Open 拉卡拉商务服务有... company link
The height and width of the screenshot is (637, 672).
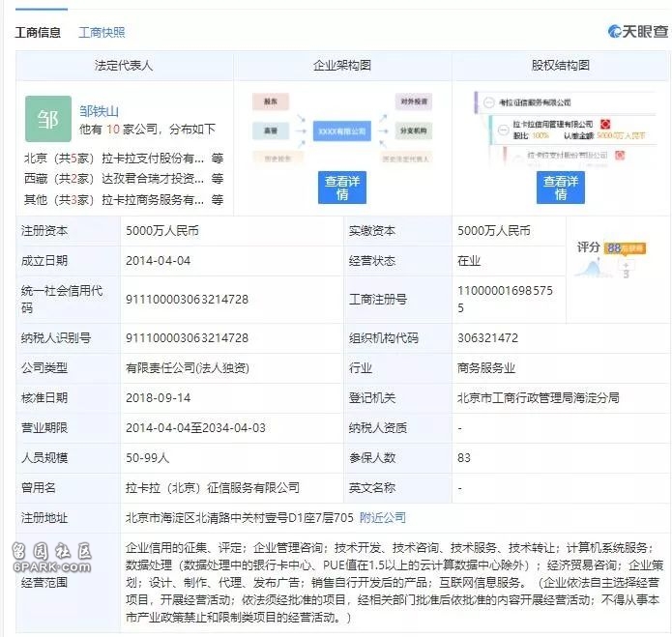[x=153, y=200]
